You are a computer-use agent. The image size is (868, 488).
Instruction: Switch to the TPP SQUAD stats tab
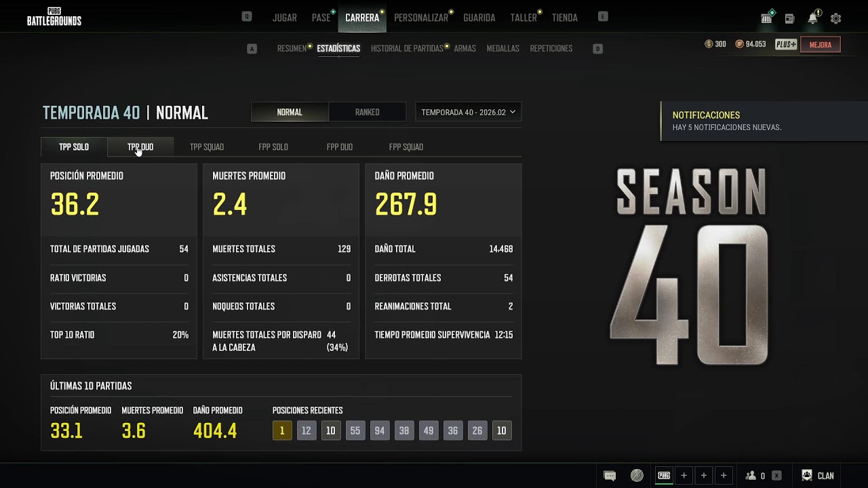click(207, 147)
